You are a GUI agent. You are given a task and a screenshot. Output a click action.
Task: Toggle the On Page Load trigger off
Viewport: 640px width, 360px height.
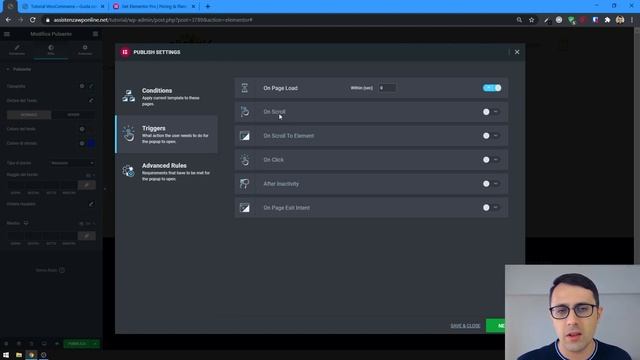pos(492,88)
